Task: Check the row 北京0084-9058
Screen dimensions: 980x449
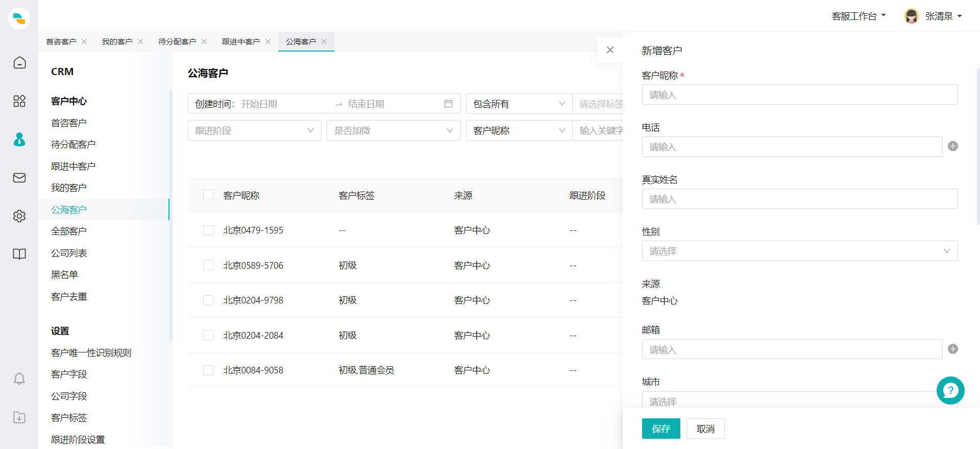Action: [208, 370]
